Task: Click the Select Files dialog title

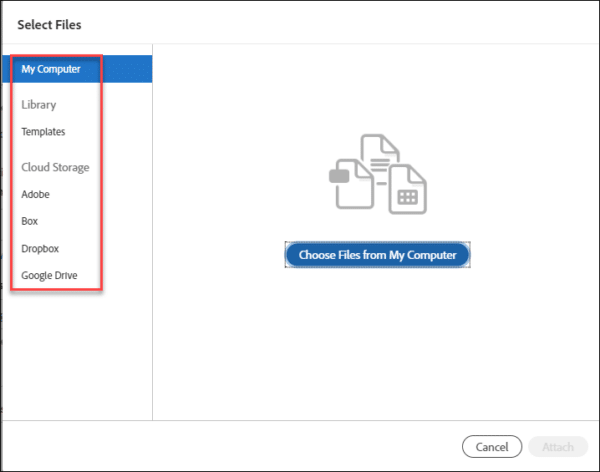Action: tap(49, 23)
